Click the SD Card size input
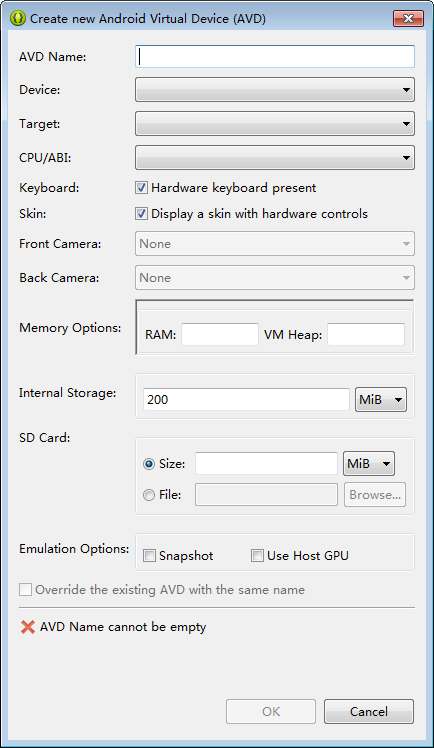This screenshot has width=434, height=748. coord(266,464)
